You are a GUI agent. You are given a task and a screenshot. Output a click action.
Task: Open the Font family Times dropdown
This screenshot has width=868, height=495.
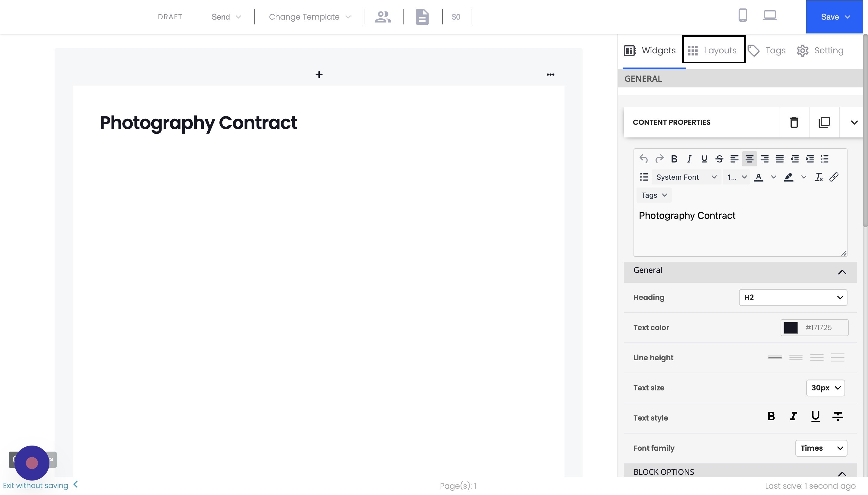tap(821, 448)
